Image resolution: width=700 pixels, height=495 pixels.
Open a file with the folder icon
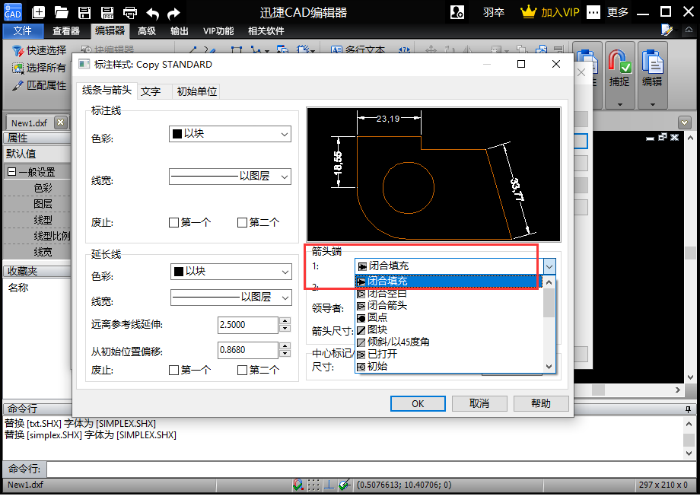tap(61, 12)
